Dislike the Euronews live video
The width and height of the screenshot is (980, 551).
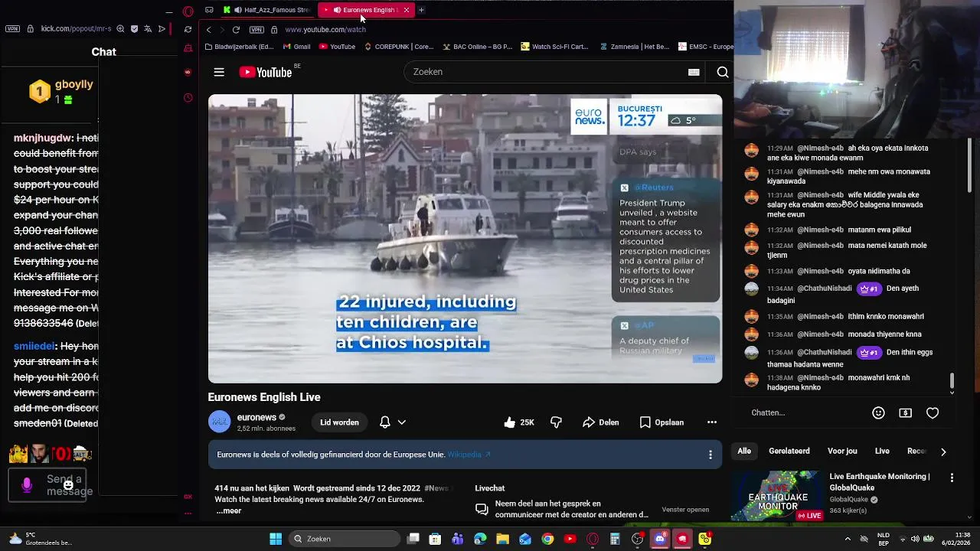557,422
